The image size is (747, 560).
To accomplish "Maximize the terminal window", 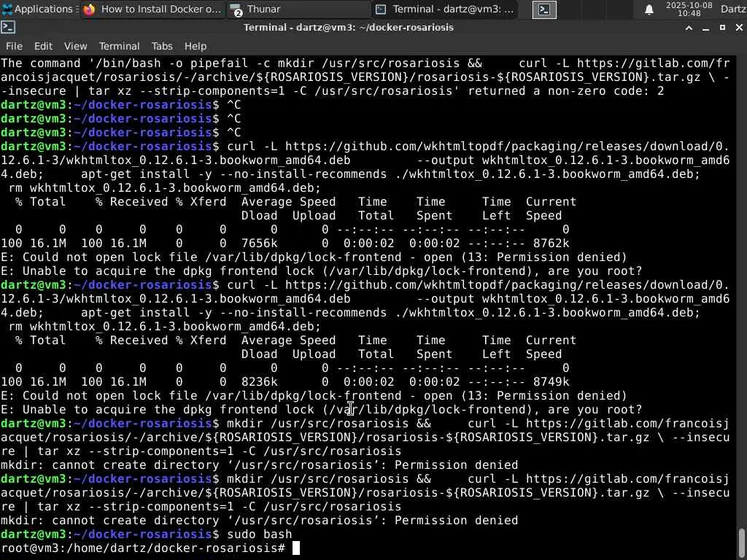I will 722,28.
